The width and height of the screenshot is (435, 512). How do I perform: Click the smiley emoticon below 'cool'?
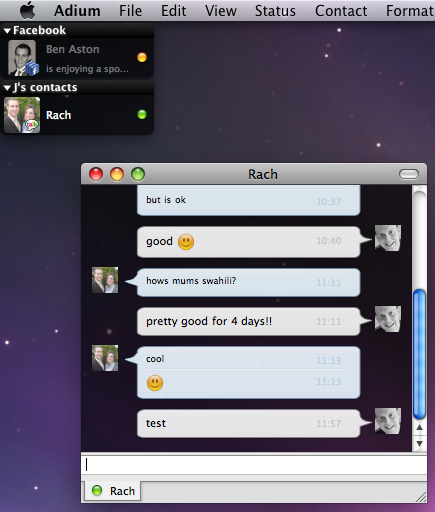(x=155, y=383)
